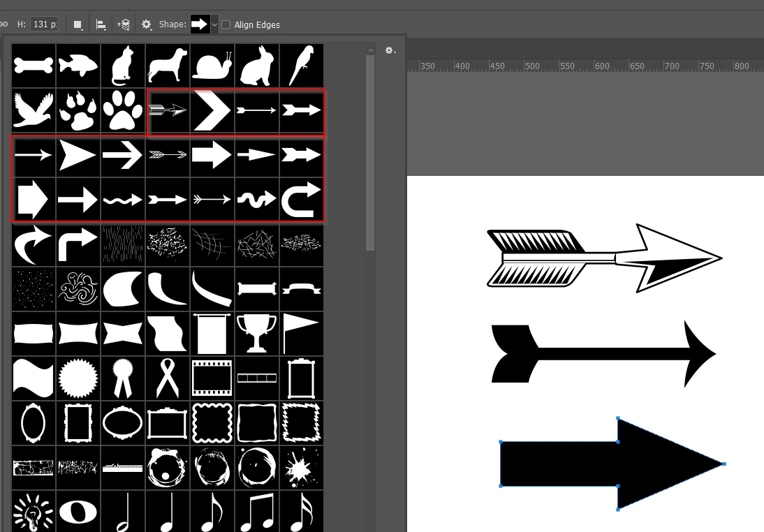764x532 pixels.
Task: Select the parrot custom shape
Action: (302, 66)
